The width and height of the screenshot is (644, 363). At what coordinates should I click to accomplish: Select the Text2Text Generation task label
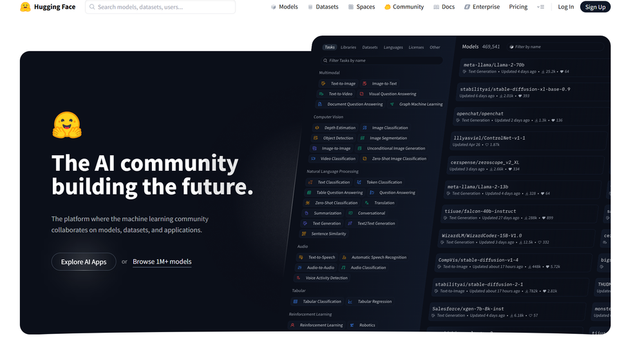click(x=376, y=223)
